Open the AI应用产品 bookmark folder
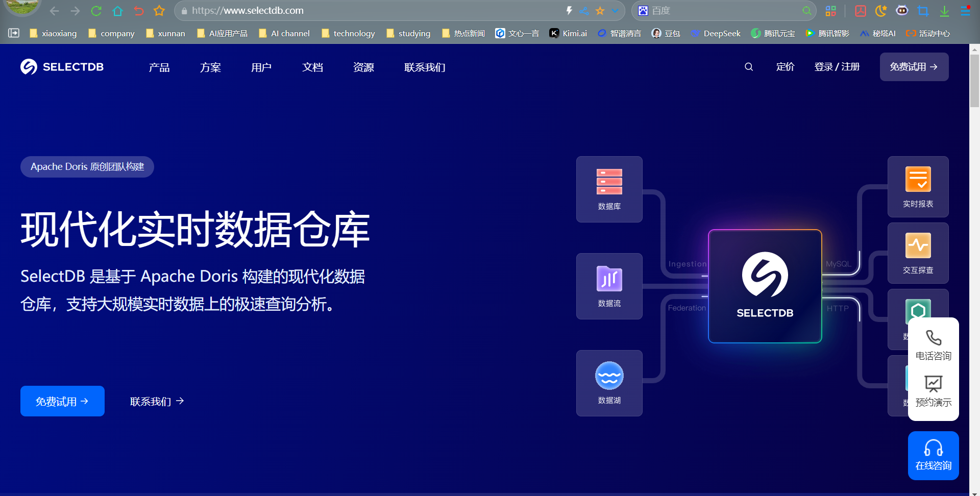 (222, 33)
